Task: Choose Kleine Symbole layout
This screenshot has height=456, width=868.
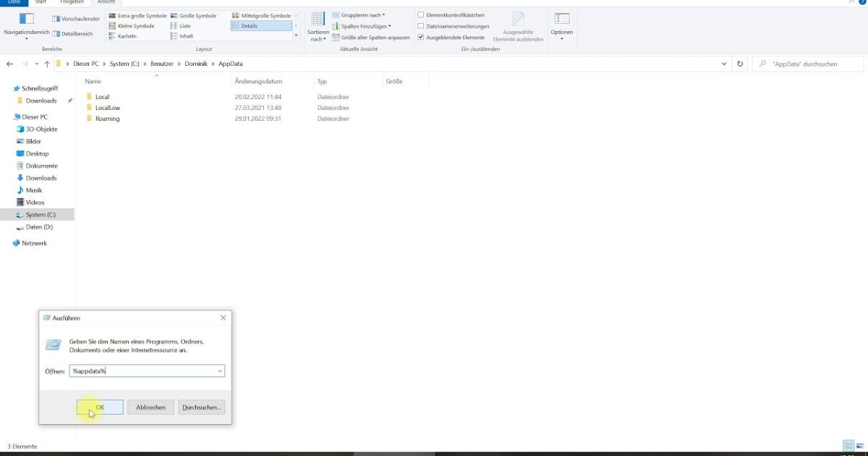Action: click(x=135, y=25)
